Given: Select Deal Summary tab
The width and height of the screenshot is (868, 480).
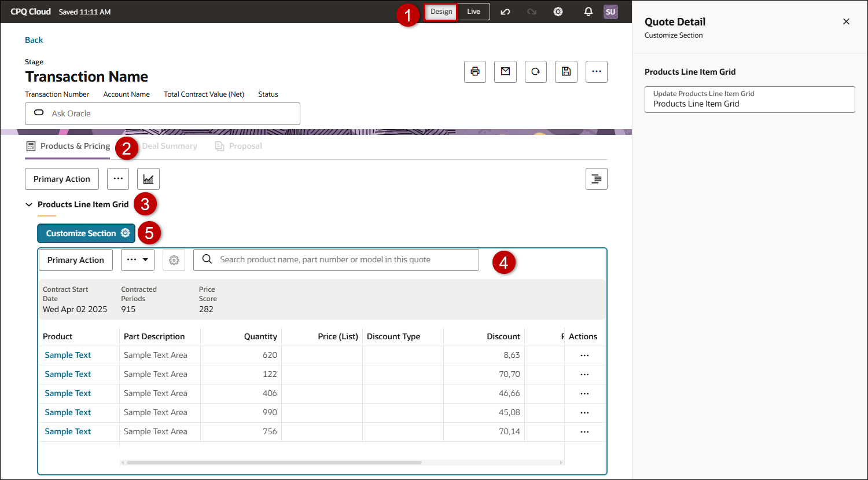Looking at the screenshot, I should tap(170, 146).
